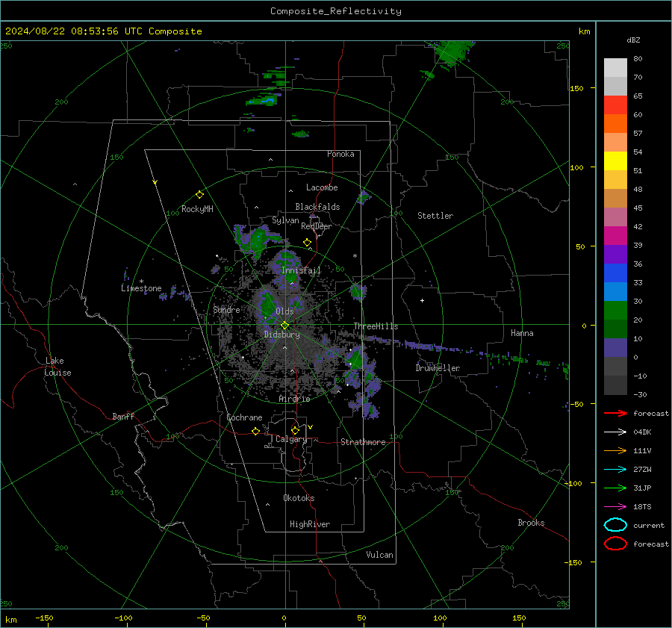Select the white 04DK arrow icon
Viewport: 672px width, 628px height.
pos(615,432)
